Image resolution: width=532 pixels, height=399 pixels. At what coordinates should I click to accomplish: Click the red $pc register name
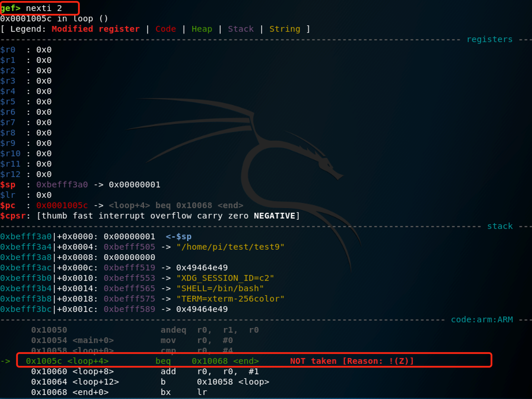8,205
